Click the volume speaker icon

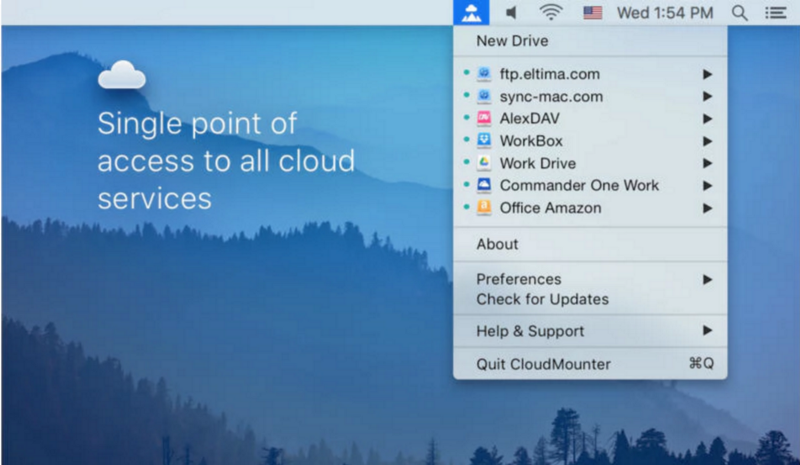(x=511, y=12)
